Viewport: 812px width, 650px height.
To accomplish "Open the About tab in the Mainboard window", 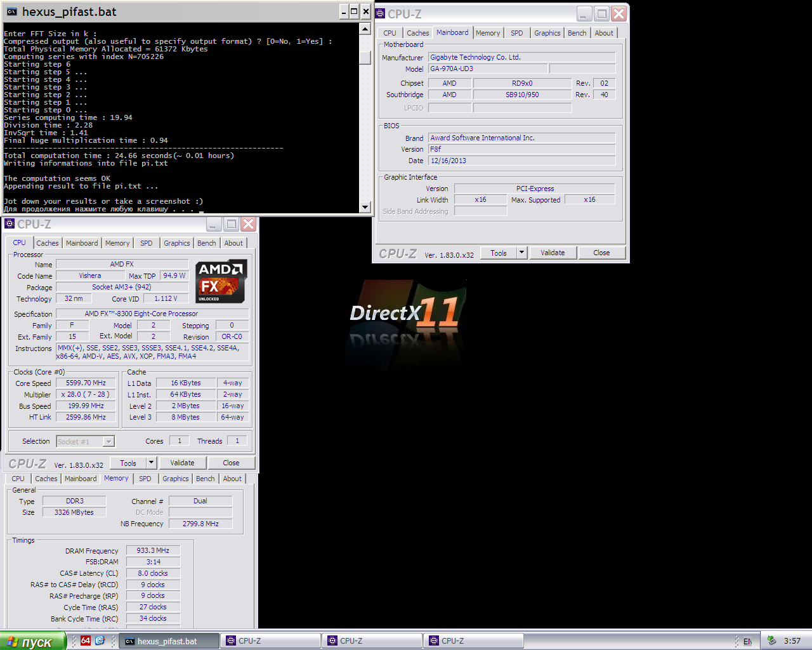I will 604,33.
